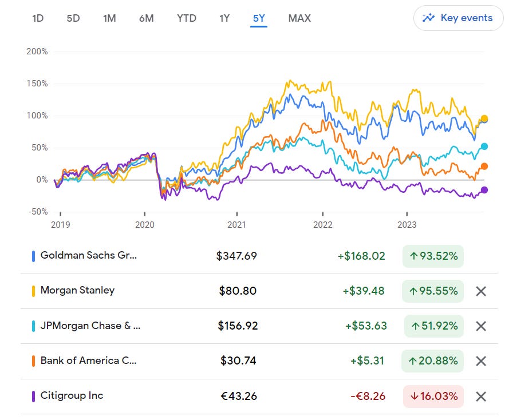Select the 1D time range tab
This screenshot has width=505, height=420.
point(38,18)
